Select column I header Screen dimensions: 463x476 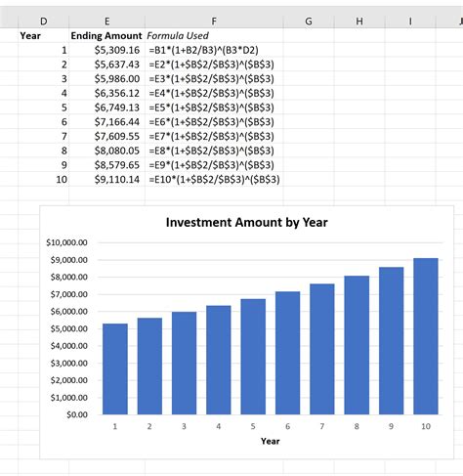pos(410,22)
